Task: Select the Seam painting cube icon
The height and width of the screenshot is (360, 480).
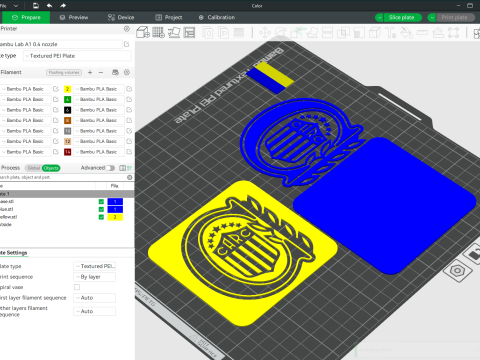Action: (x=375, y=33)
